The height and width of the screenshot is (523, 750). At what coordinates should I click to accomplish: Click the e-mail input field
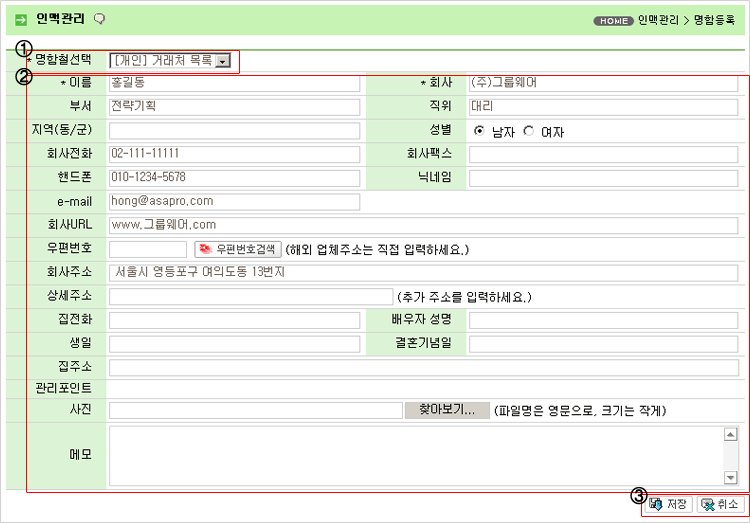[x=234, y=201]
